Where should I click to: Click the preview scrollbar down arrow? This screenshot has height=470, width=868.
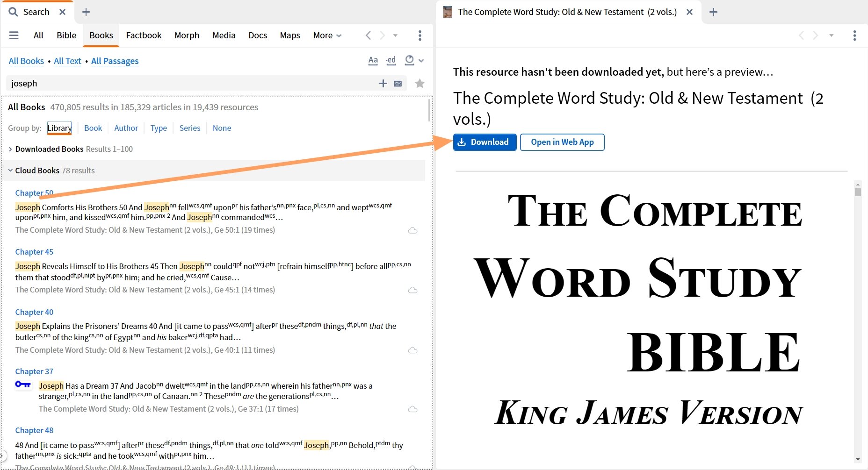pyautogui.click(x=858, y=459)
